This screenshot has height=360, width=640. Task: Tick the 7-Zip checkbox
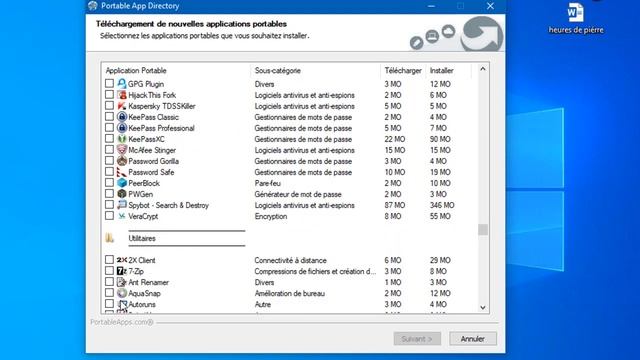[x=109, y=271]
